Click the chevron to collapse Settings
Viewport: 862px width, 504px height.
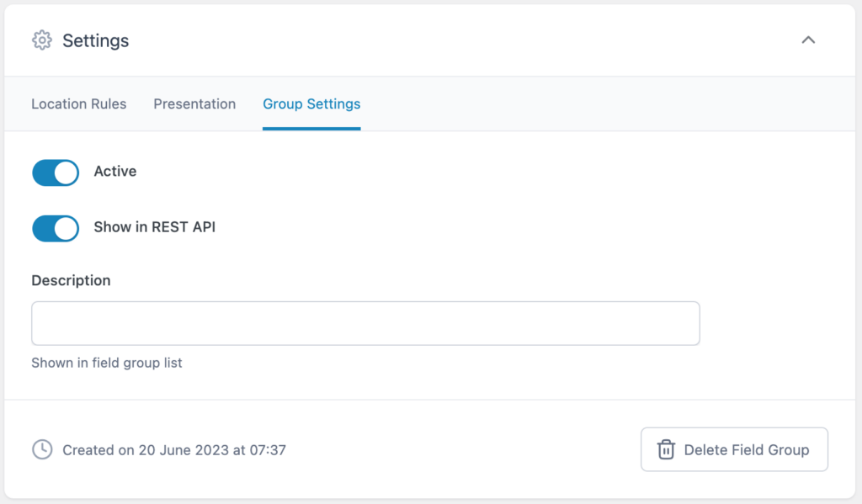coord(808,40)
